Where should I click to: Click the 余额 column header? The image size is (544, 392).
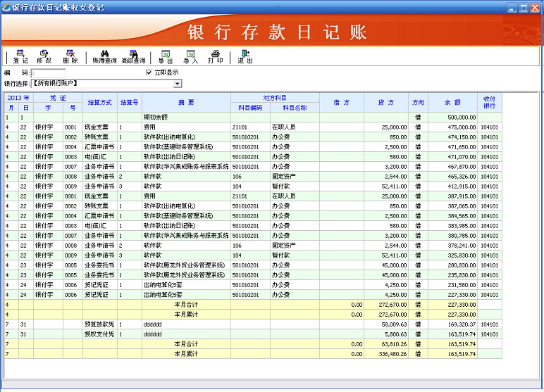452,103
